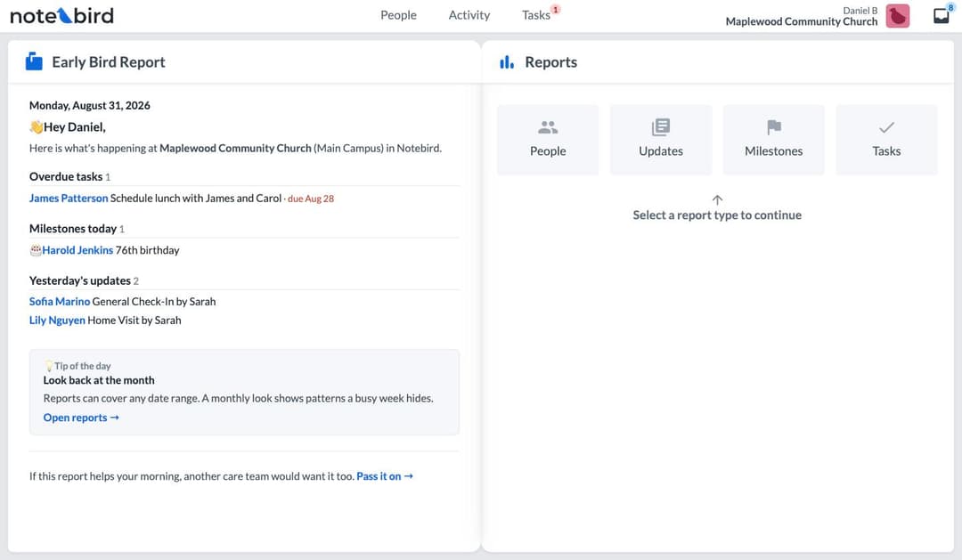Select the Tasks report type card

(x=886, y=140)
